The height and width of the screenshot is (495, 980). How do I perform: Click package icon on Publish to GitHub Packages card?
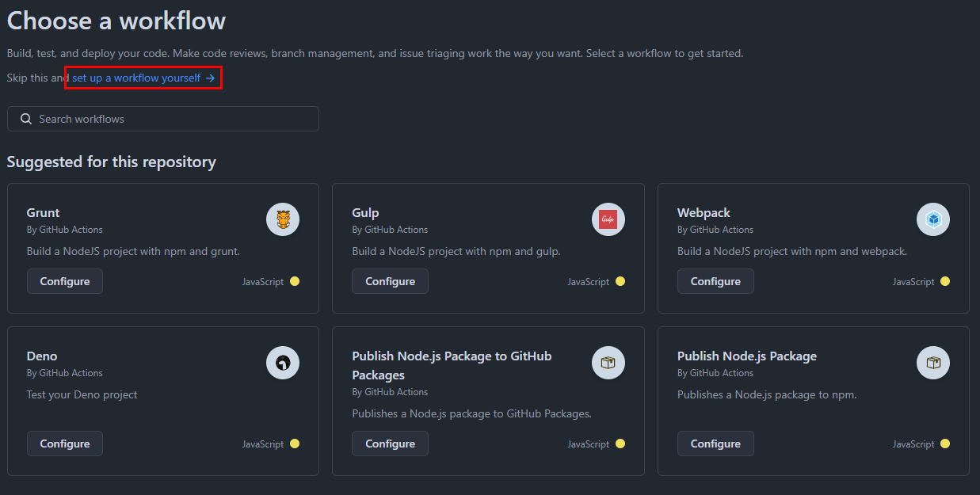(608, 363)
